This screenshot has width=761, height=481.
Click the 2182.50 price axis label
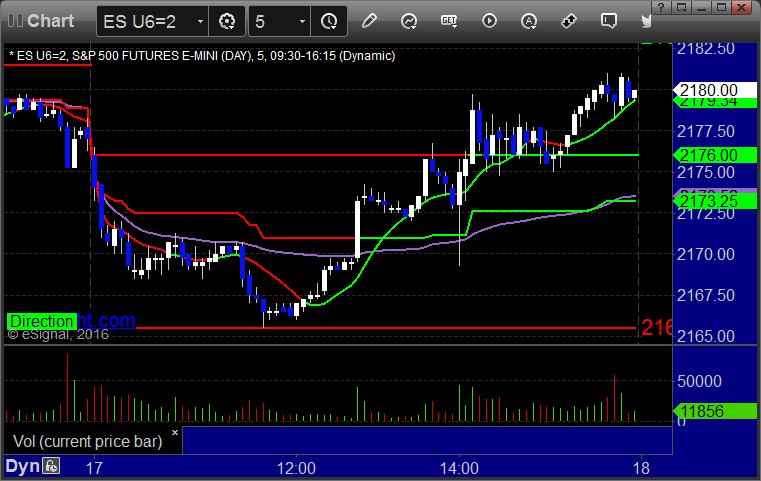[706, 49]
